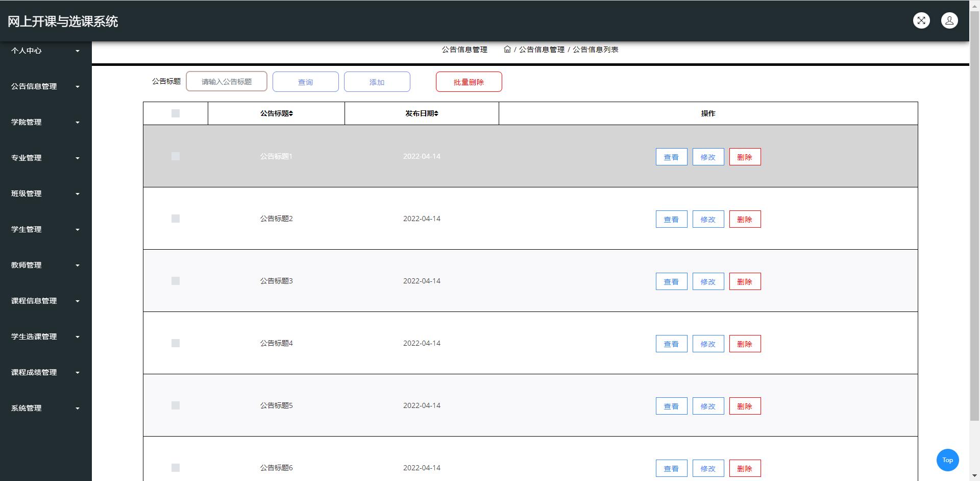Click 查看 for 公告标题2
The image size is (980, 481).
coord(672,219)
